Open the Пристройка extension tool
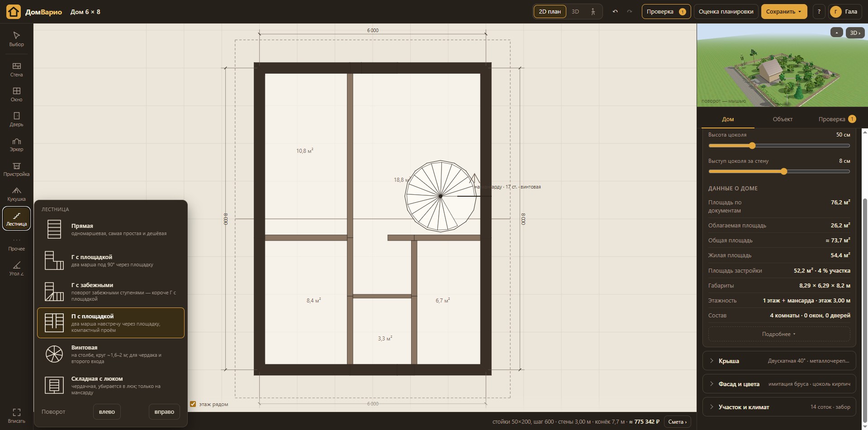The width and height of the screenshot is (868, 430). click(x=16, y=169)
